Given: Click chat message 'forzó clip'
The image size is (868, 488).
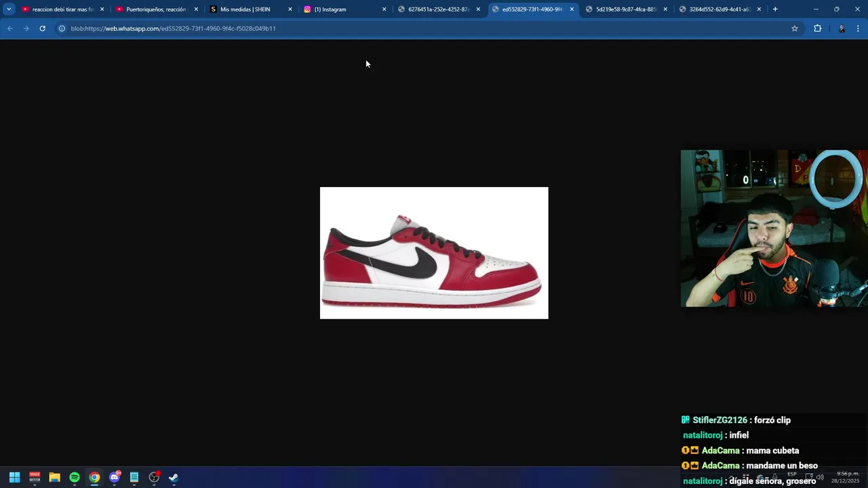Looking at the screenshot, I should (x=772, y=420).
